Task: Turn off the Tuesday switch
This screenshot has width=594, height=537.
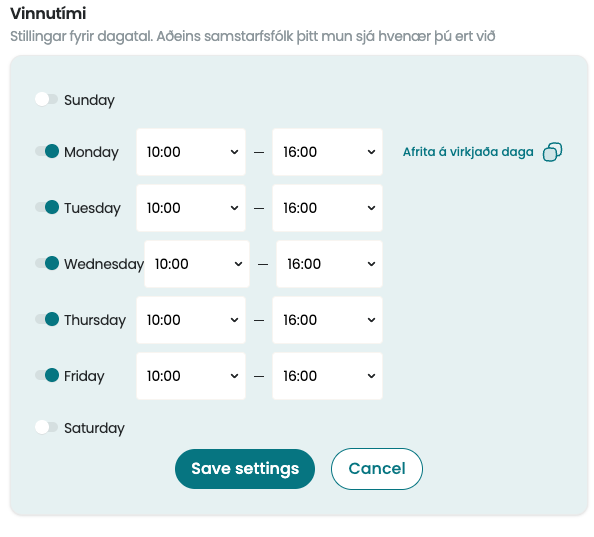Action: click(x=47, y=207)
